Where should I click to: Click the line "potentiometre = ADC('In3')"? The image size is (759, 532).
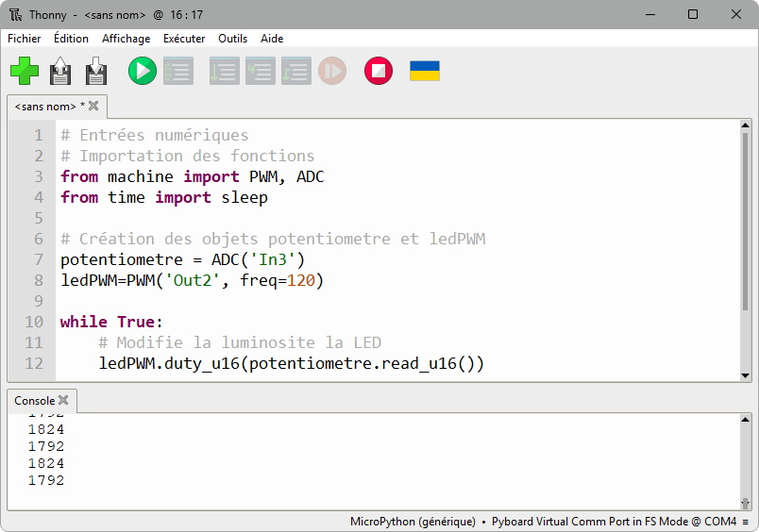182,259
